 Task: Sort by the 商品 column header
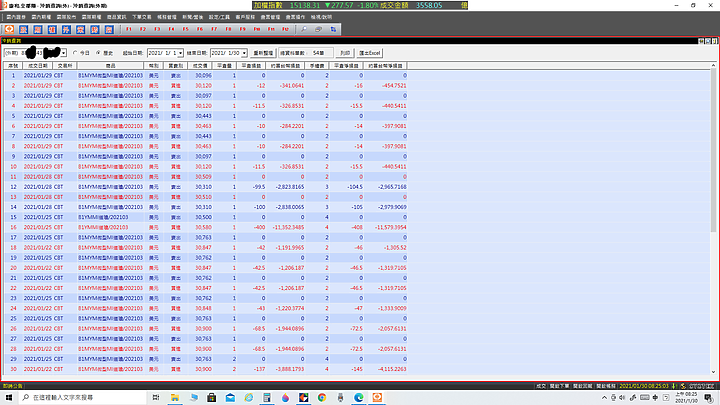[x=110, y=66]
